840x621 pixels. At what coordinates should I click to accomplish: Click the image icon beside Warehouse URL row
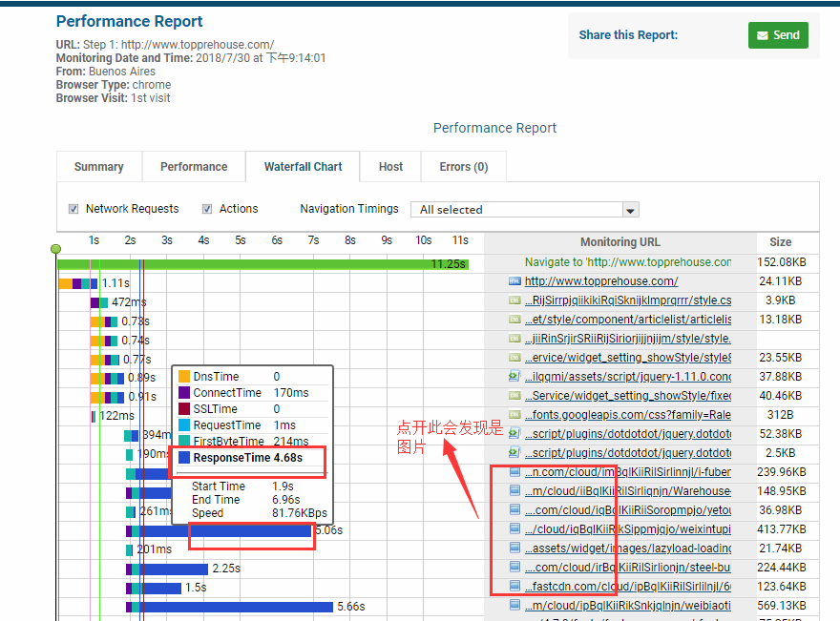pyautogui.click(x=514, y=491)
